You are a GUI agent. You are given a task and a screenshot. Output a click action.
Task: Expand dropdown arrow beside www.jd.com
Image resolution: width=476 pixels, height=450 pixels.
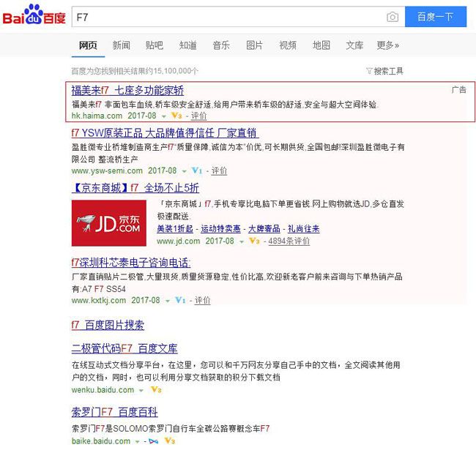coord(242,241)
